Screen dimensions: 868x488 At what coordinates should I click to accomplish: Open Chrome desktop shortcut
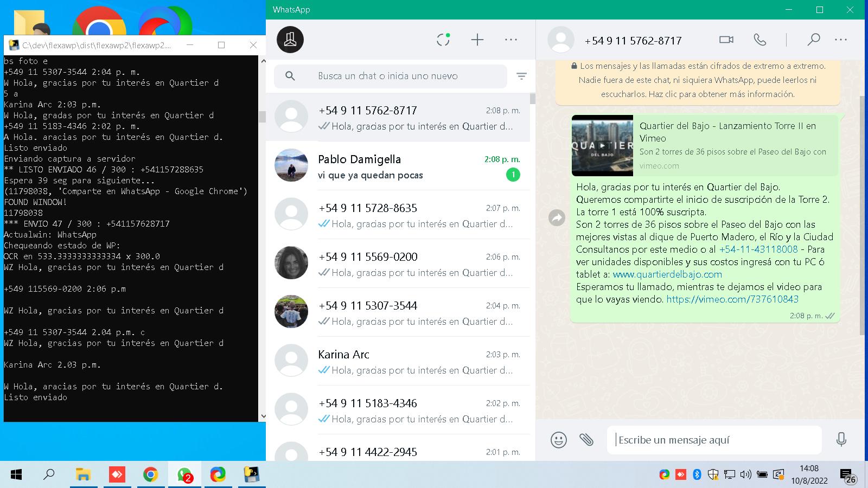[99, 21]
